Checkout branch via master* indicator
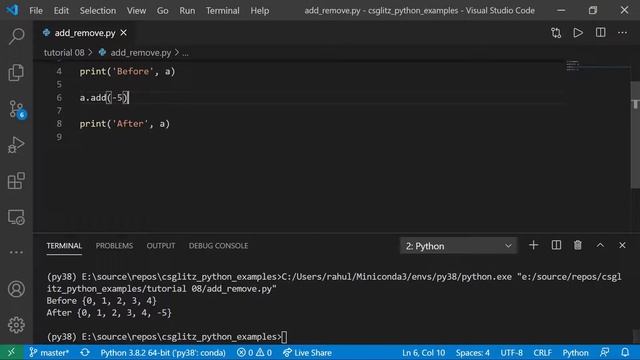Image resolution: width=640 pixels, height=360 pixels. click(49, 352)
